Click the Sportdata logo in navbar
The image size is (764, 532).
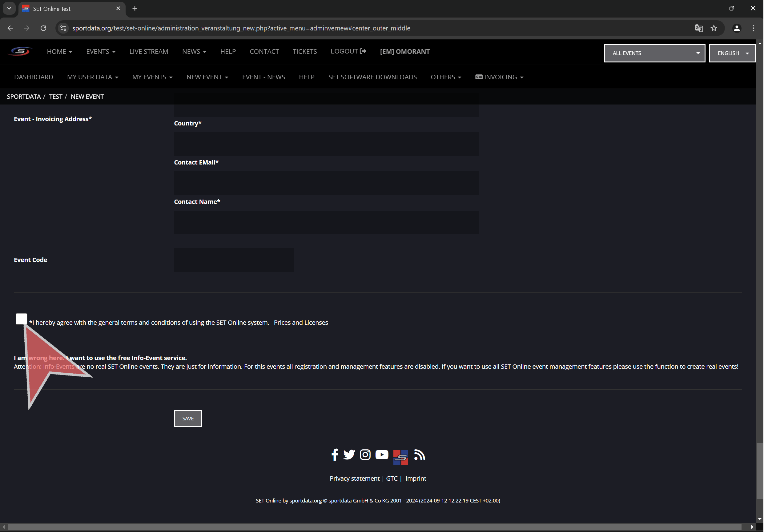click(x=21, y=52)
